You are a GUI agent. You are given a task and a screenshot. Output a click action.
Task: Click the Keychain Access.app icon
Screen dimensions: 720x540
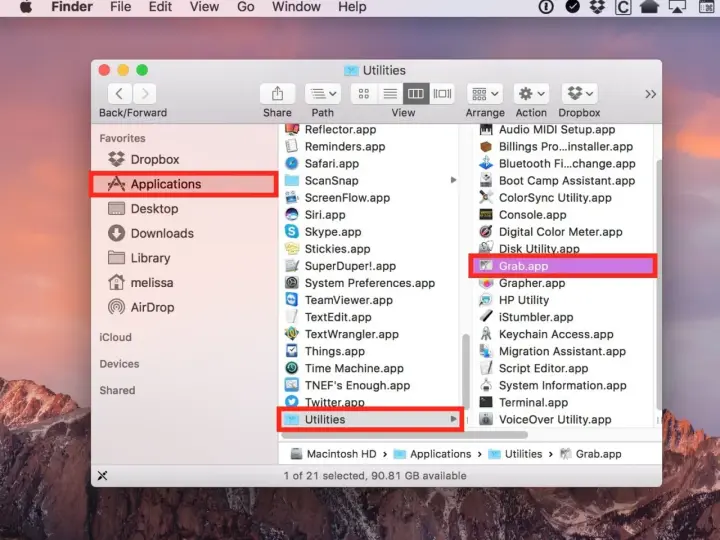point(486,334)
